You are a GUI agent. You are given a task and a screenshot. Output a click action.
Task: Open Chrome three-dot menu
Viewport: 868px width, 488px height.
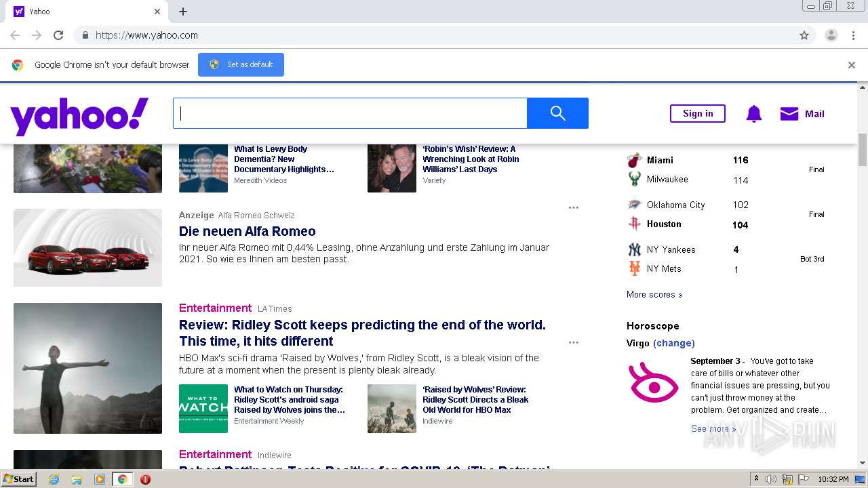tap(853, 35)
